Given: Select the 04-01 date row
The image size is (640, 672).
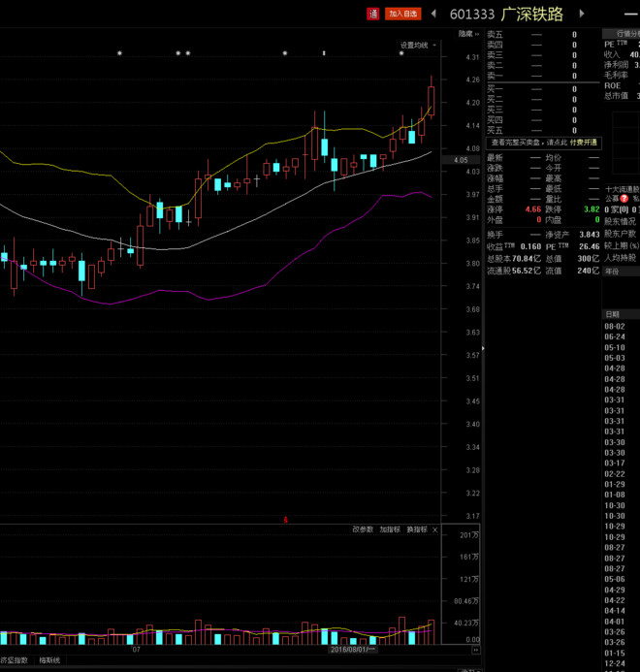Looking at the screenshot, I should (615, 622).
